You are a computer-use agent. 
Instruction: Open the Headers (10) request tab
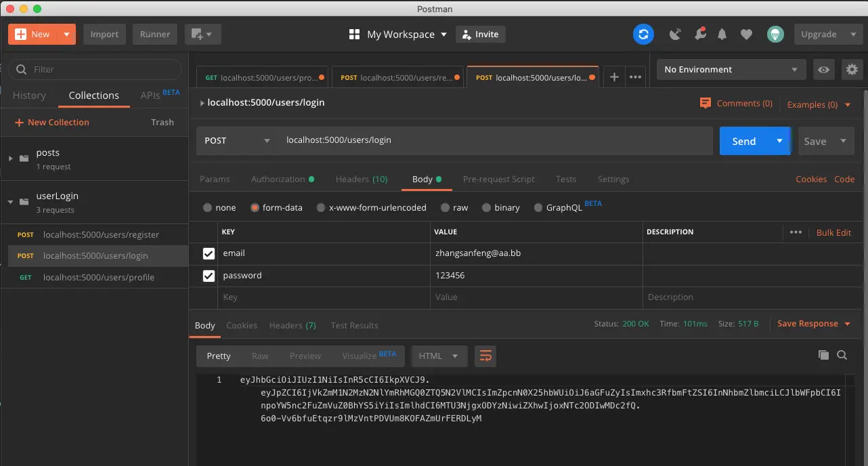tap(362, 179)
